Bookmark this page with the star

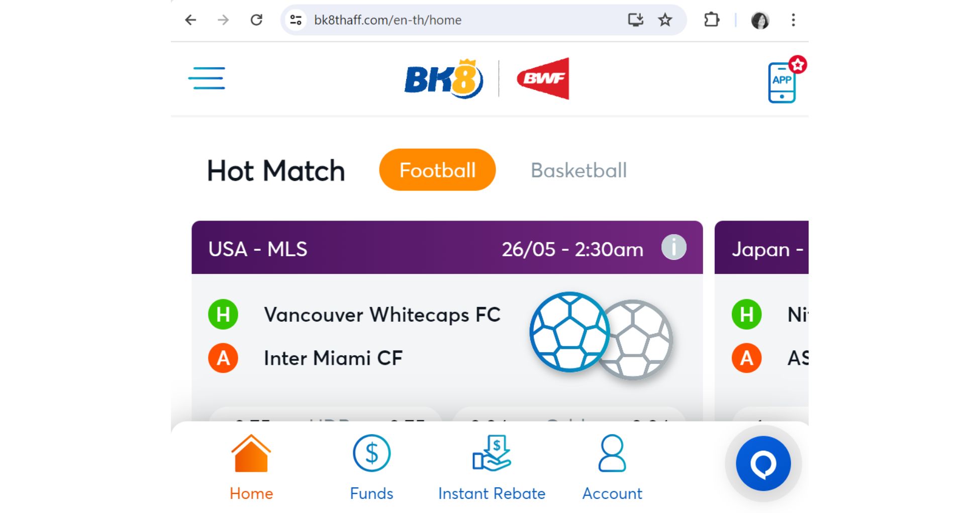point(665,20)
